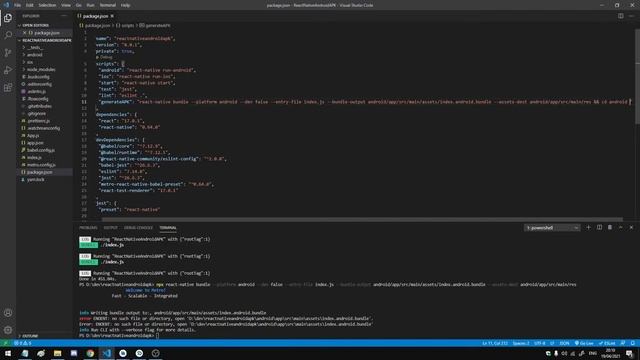The height and width of the screenshot is (360, 640).
Task: Open the File menu
Action: [x=17, y=5]
